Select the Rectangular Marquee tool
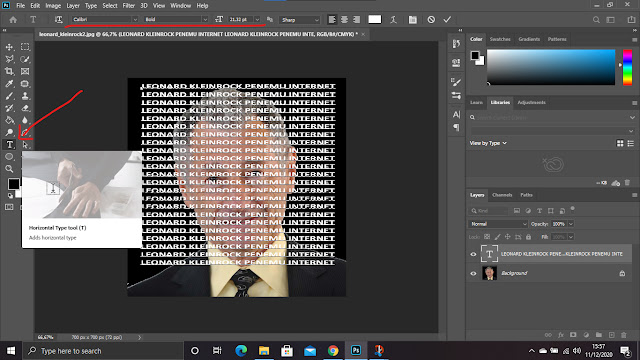640x360 pixels. [x=25, y=47]
